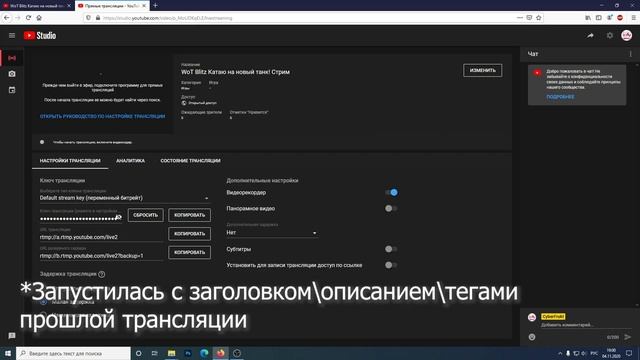Open a new browser tab
The image size is (640, 360).
[x=155, y=5]
